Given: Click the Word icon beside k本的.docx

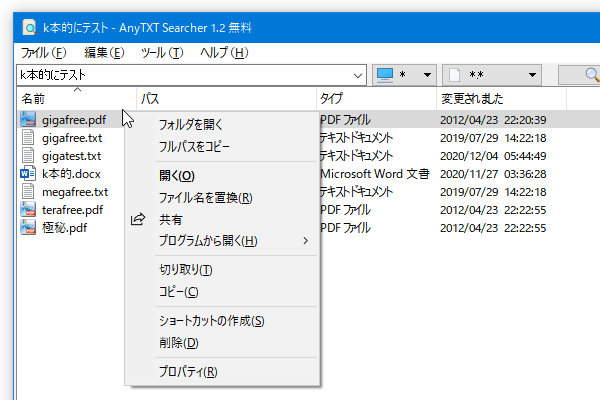Looking at the screenshot, I should (x=28, y=173).
